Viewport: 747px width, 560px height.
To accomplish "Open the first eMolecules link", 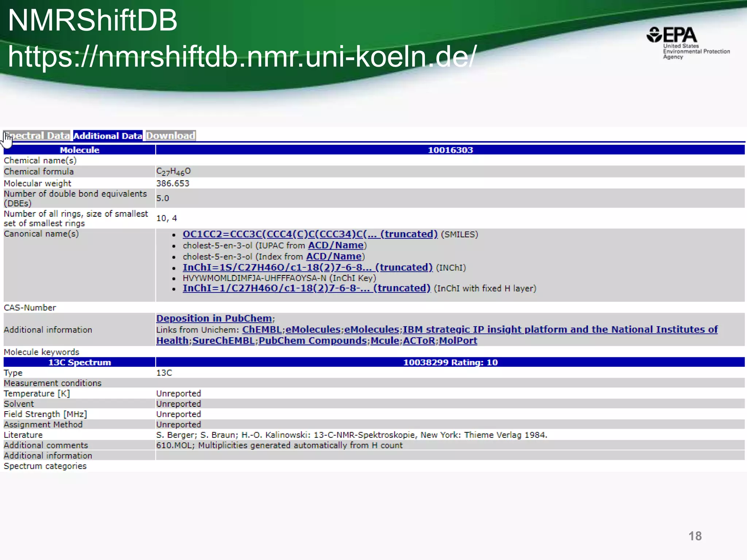I will tap(313, 330).
